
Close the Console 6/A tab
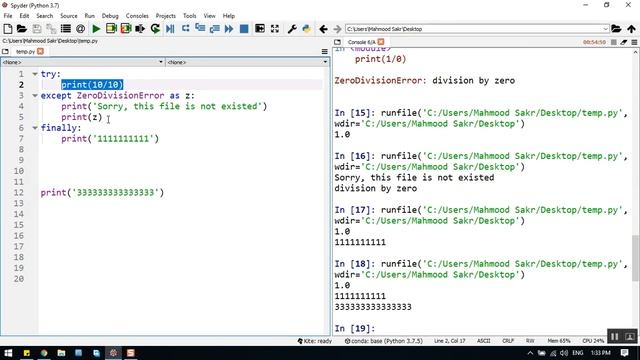[x=381, y=42]
